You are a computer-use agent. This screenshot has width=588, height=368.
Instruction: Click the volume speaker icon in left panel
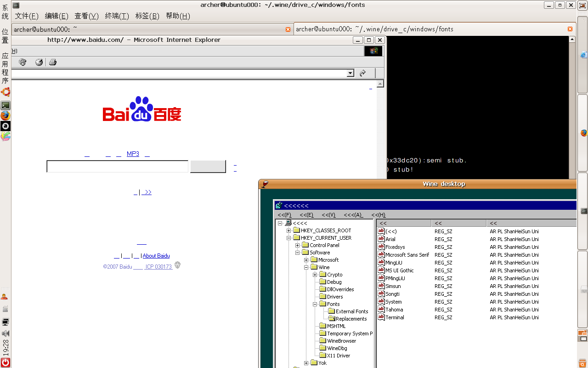6,333
